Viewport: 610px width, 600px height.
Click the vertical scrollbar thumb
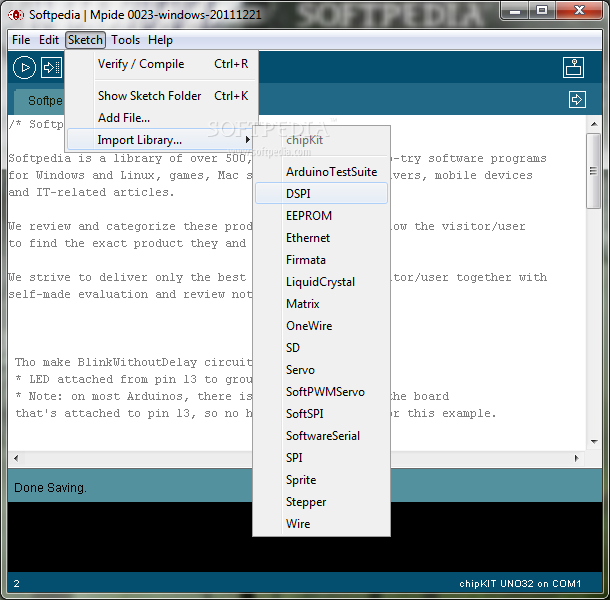pyautogui.click(x=594, y=171)
